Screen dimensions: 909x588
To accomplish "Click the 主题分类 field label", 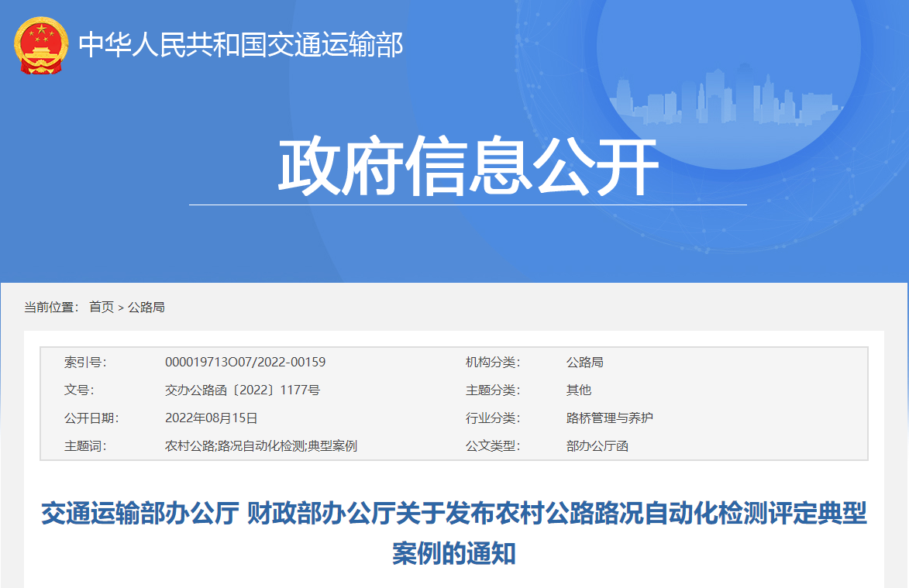I will [x=493, y=390].
